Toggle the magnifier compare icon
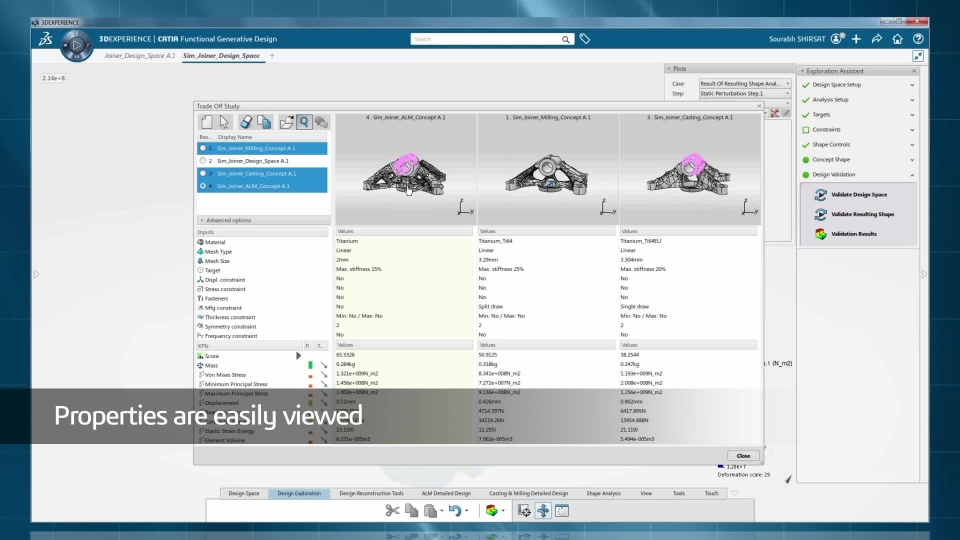960x540 pixels. point(304,122)
